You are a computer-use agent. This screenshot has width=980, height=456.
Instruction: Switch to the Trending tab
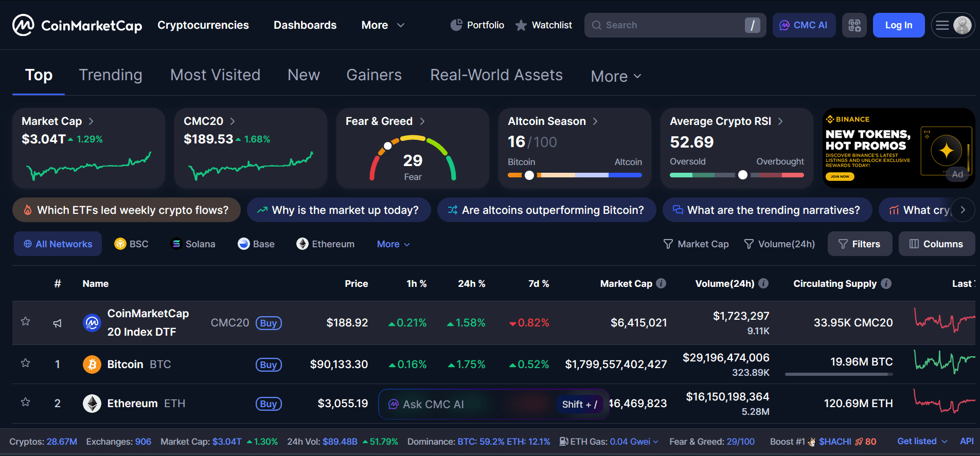pos(111,75)
